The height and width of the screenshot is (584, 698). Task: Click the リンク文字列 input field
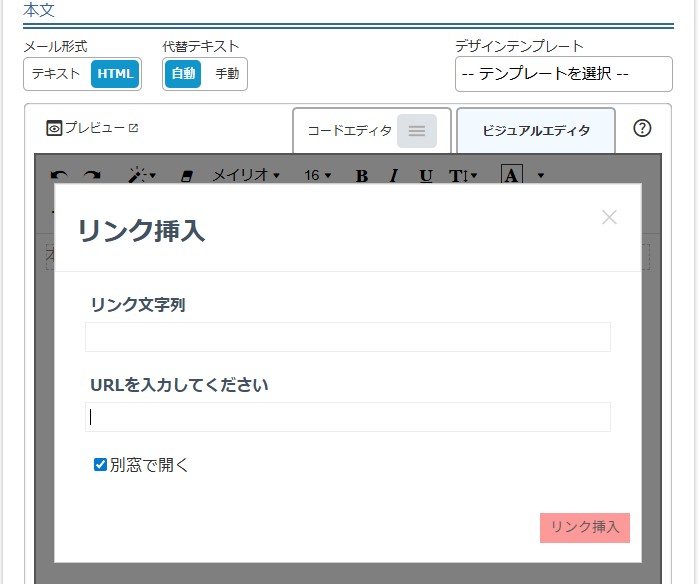coord(347,337)
